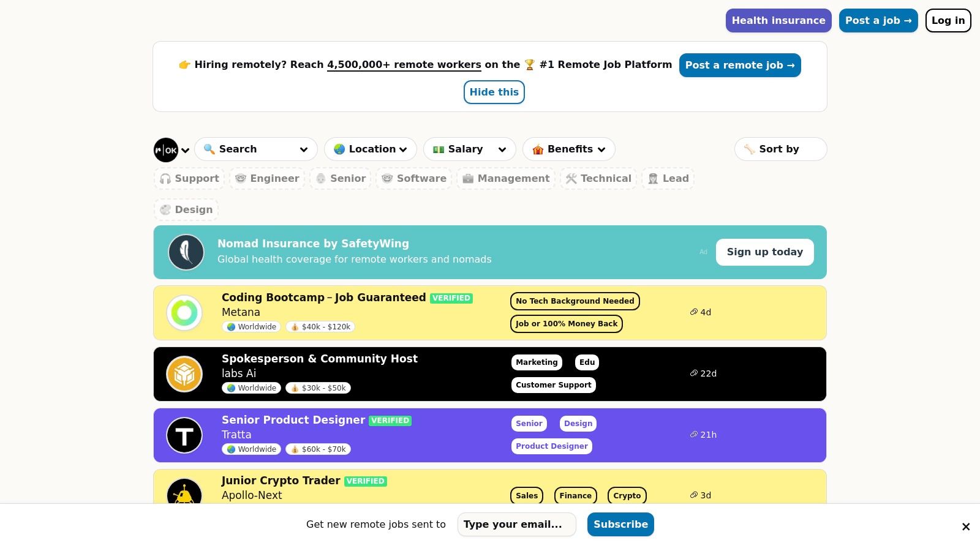
Task: Click the globe icon in Location filter
Action: pos(339,149)
